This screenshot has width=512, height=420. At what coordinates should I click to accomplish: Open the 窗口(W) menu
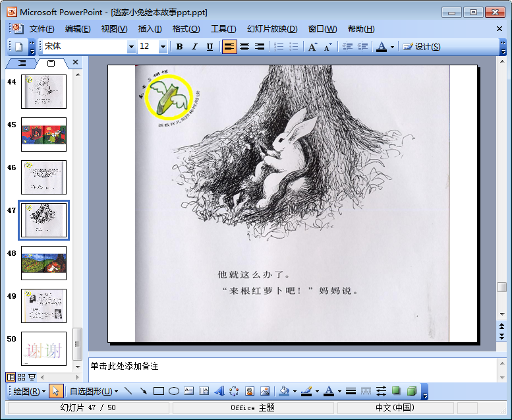pos(322,29)
